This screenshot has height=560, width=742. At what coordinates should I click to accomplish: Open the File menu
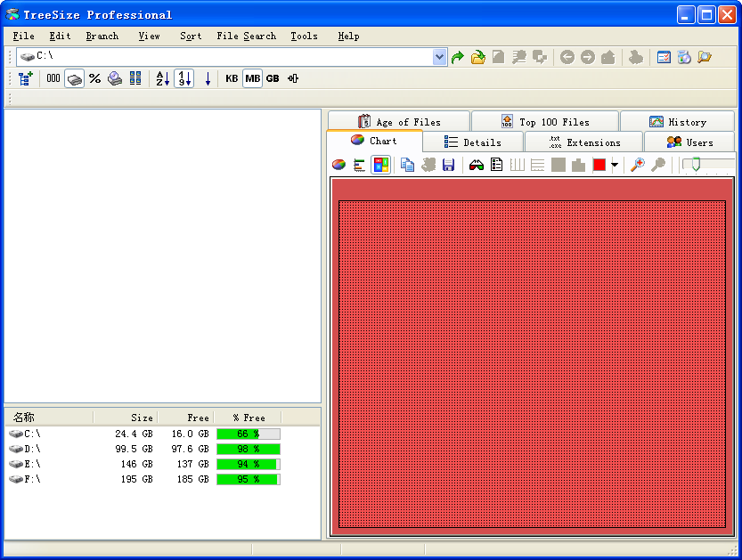tap(24, 36)
